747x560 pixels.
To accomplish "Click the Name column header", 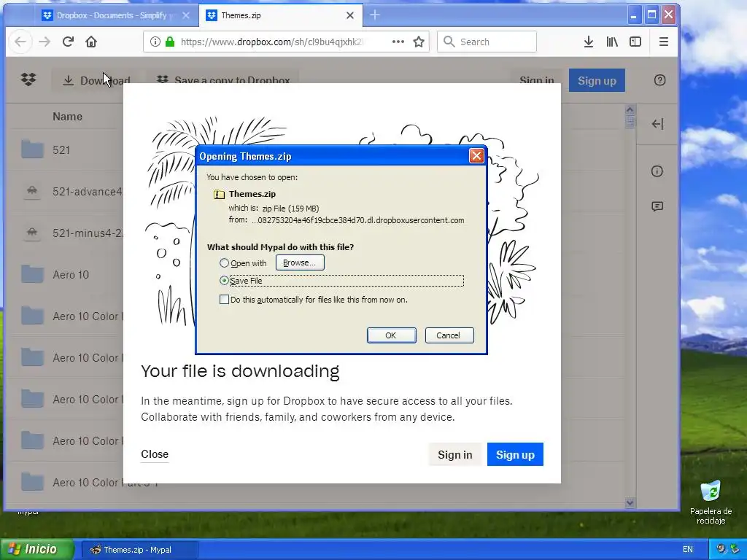I will (x=67, y=116).
